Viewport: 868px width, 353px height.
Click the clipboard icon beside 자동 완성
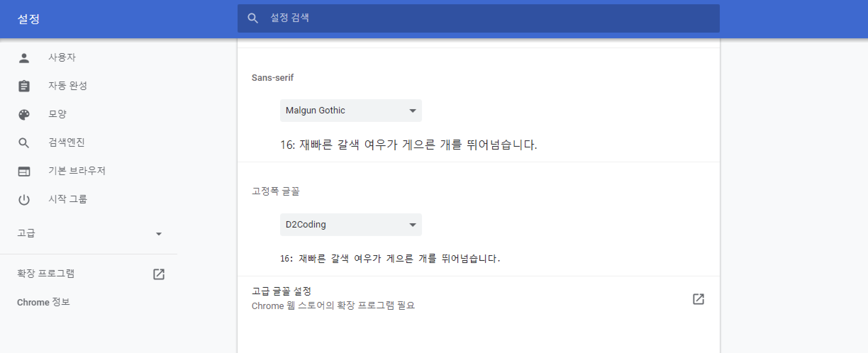tap(24, 86)
